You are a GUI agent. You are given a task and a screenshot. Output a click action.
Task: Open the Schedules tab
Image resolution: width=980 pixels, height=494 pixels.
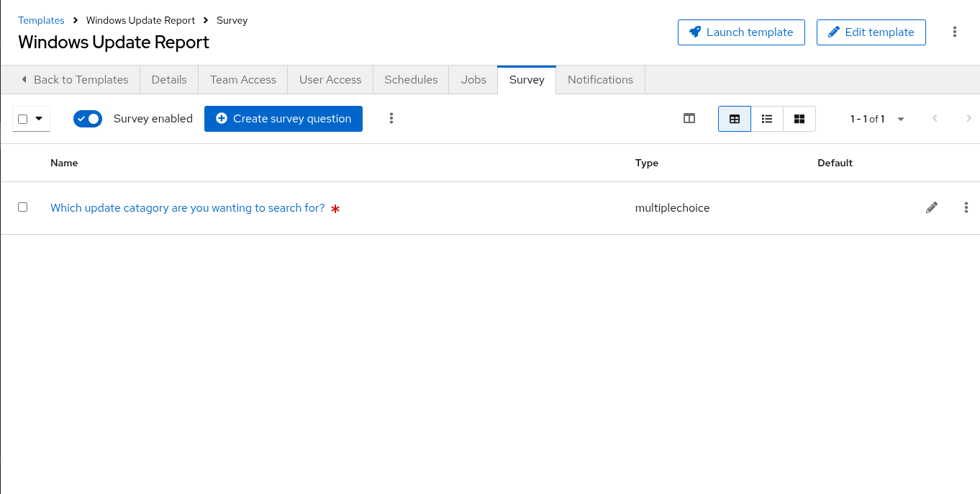[x=411, y=80]
